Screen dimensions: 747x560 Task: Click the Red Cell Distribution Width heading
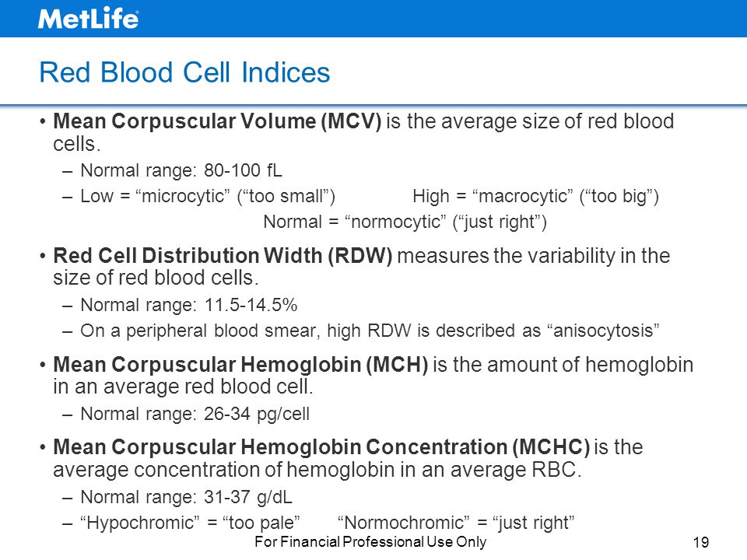[x=223, y=256]
